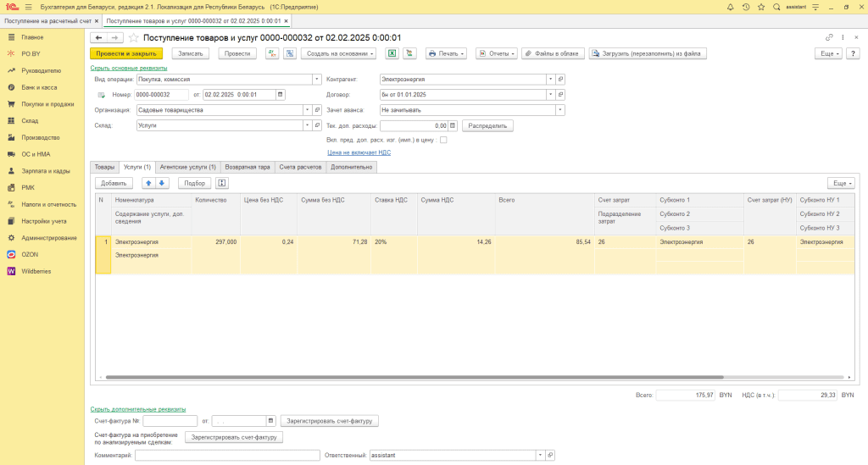The height and width of the screenshot is (465, 868).
Task: Show Дт/Кт accounting entries icon
Action: (x=272, y=53)
